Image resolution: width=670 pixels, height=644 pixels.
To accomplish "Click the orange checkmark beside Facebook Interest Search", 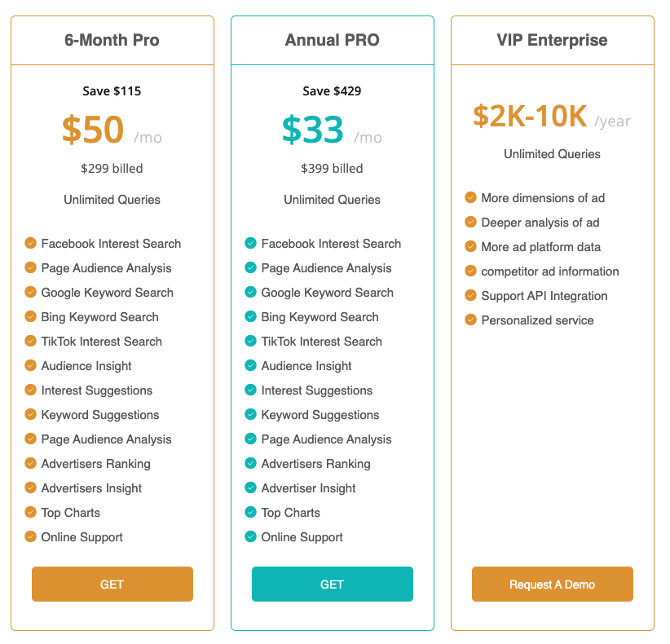I will click(x=31, y=243).
